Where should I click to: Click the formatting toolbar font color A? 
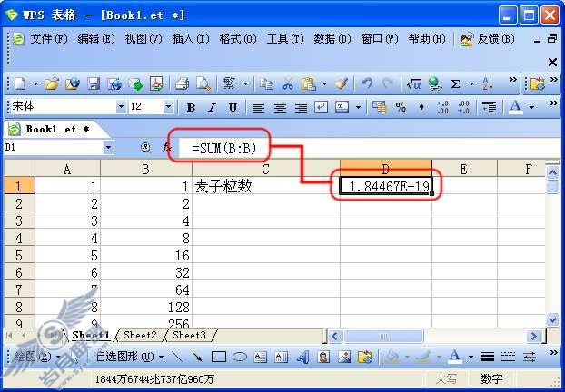click(x=515, y=107)
